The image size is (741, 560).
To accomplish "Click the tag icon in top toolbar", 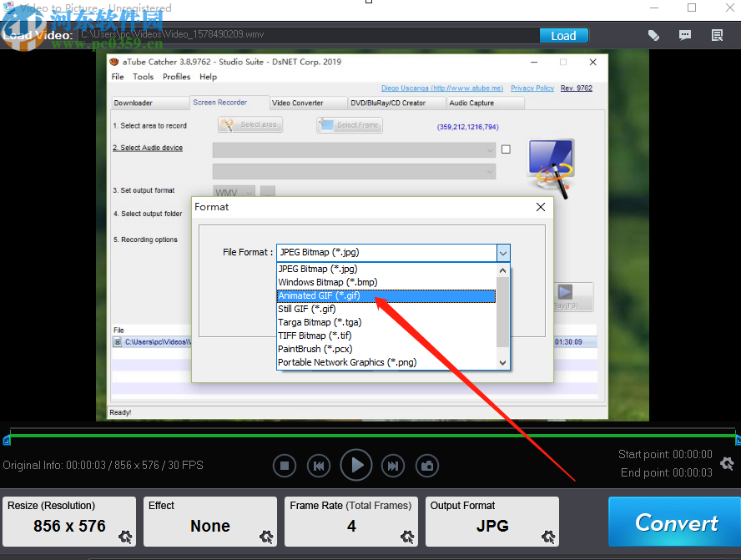I will point(653,35).
